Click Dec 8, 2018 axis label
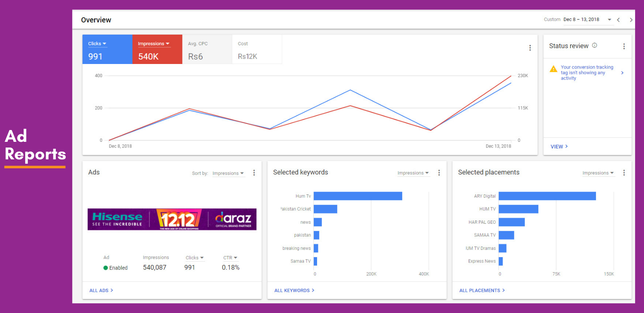 120,146
